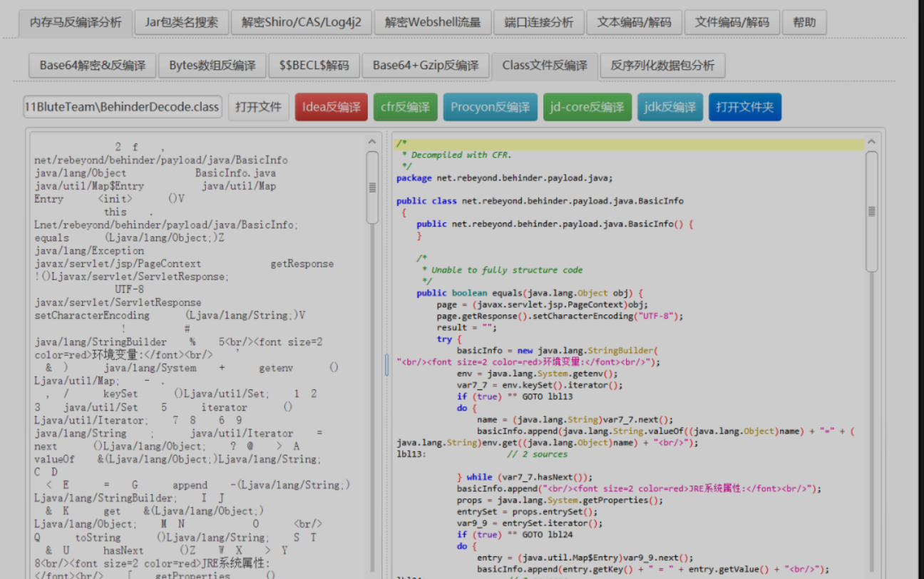
Task: Open 反序列化数据包分析 sub-tab
Action: (662, 65)
